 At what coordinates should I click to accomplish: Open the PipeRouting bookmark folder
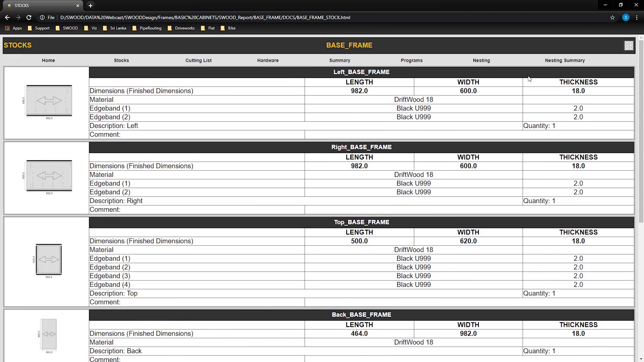click(x=147, y=28)
